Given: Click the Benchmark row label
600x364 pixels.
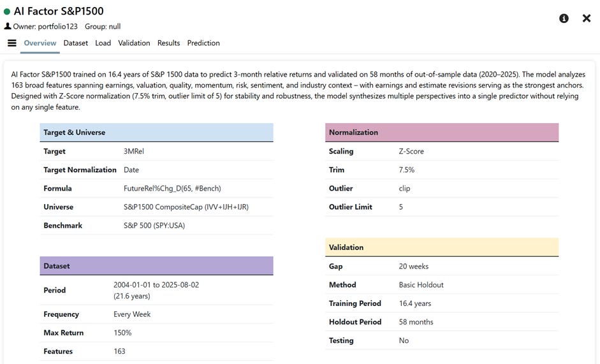Looking at the screenshot, I should [x=62, y=226].
